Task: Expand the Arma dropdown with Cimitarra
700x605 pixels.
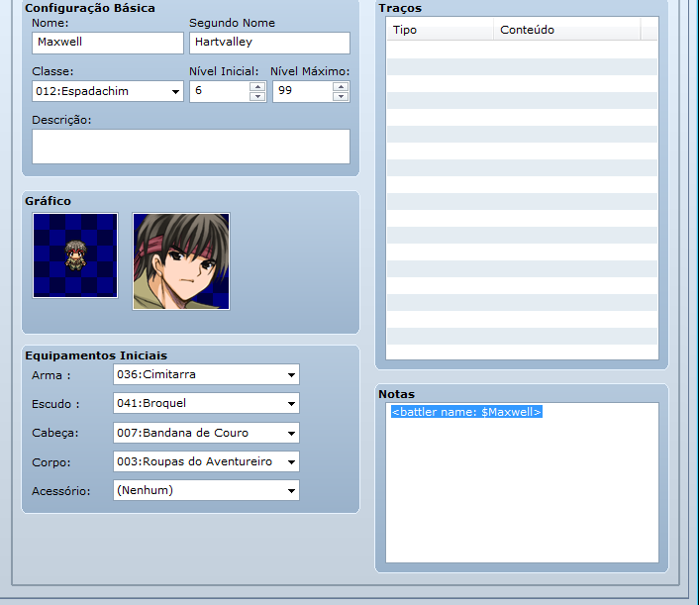Action: point(206,375)
